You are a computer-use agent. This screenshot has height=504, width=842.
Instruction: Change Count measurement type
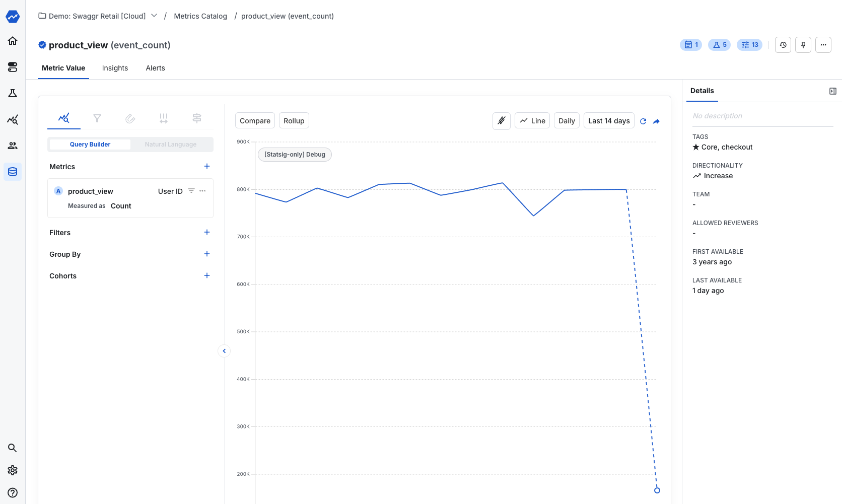pos(121,206)
